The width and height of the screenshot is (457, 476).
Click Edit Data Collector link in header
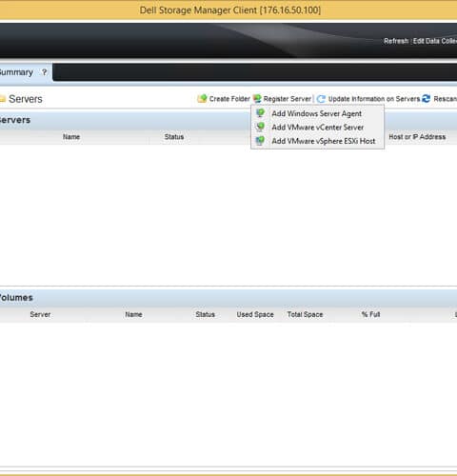(435, 41)
